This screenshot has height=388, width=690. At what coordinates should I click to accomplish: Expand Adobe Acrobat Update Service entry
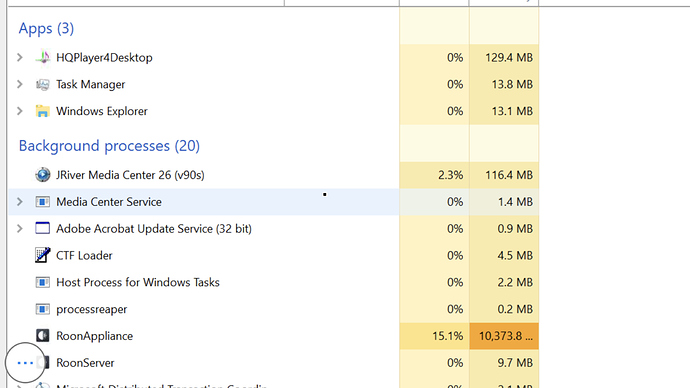[20, 229]
